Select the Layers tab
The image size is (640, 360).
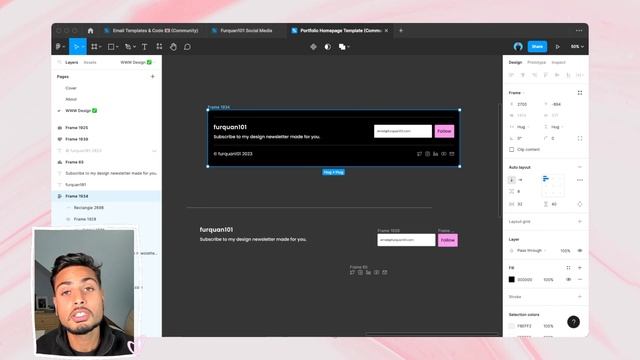click(71, 62)
